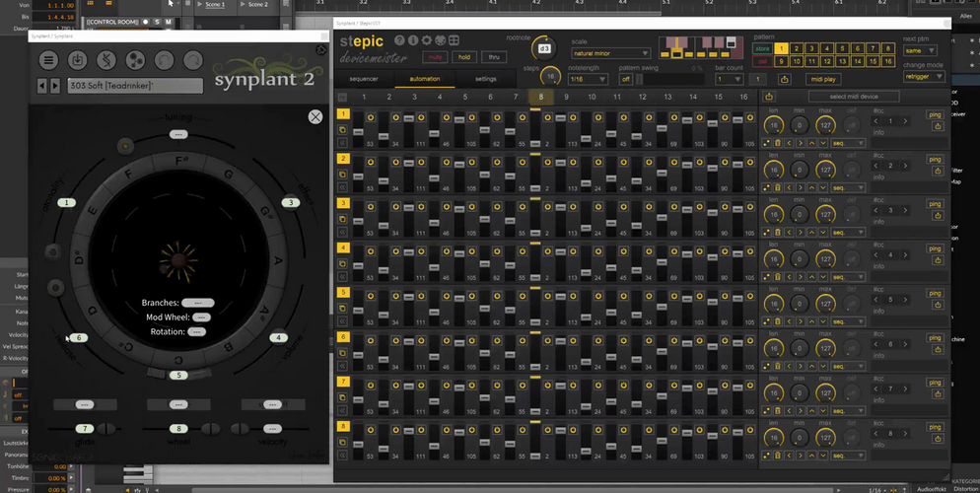
Task: Open lane 1 seq. mode dropdown
Action: (848, 143)
